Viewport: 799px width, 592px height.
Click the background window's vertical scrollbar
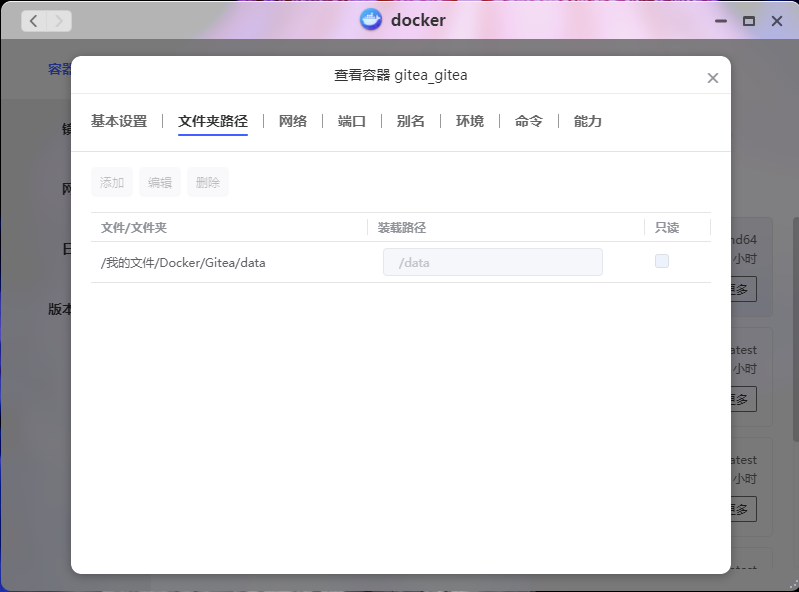tap(795, 330)
